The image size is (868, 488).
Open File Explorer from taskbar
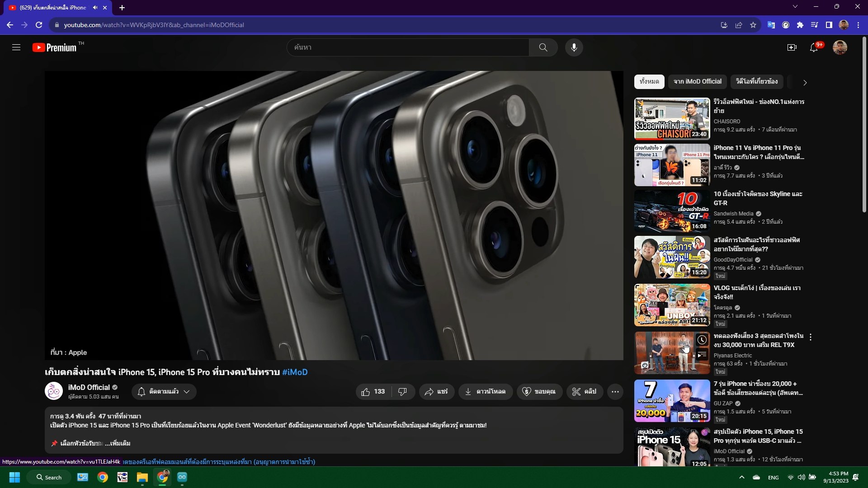pyautogui.click(x=142, y=477)
